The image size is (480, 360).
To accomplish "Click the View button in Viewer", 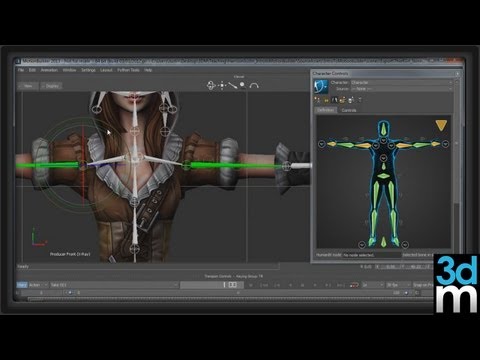I will (x=28, y=86).
